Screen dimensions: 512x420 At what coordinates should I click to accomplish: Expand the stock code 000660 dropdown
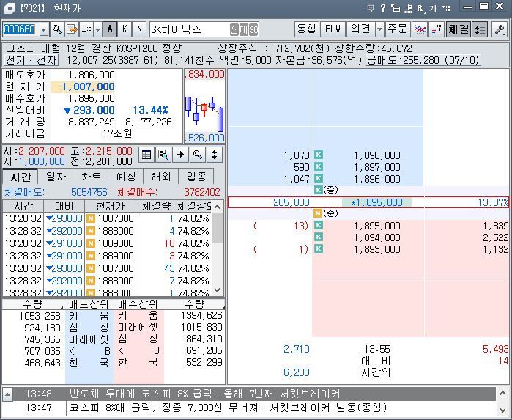[x=44, y=30]
